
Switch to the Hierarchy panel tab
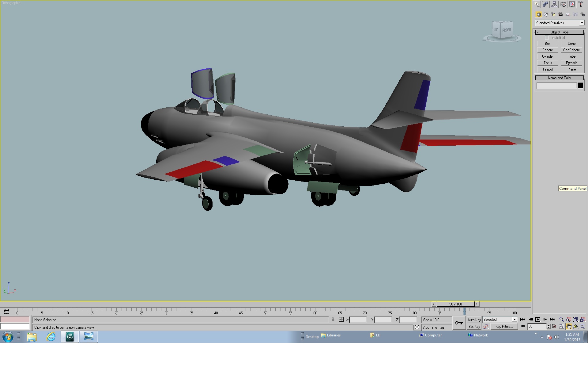[x=554, y=4]
